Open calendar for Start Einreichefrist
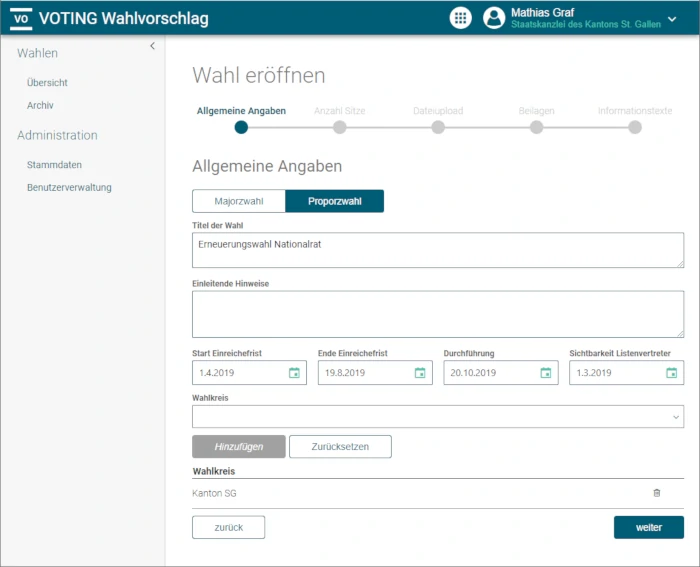 point(294,373)
